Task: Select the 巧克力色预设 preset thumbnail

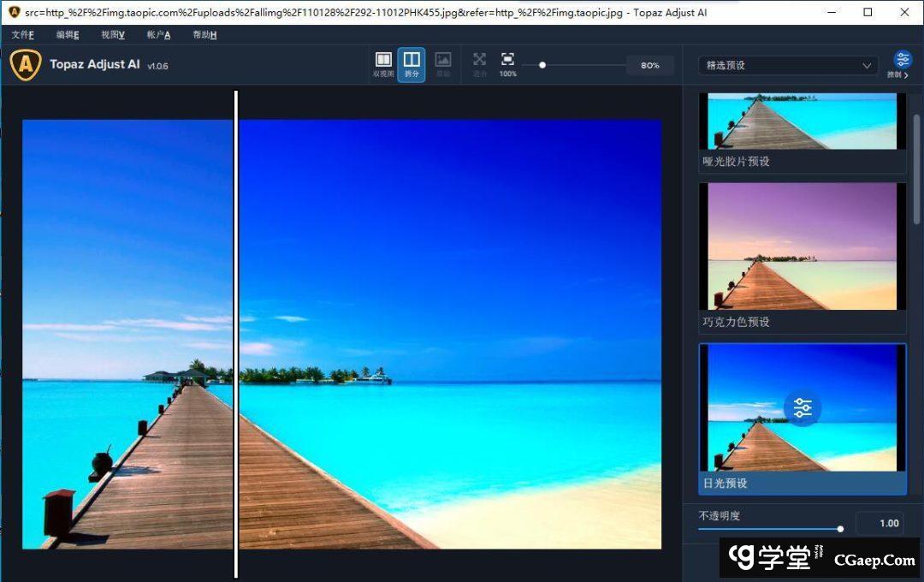Action: pos(802,246)
